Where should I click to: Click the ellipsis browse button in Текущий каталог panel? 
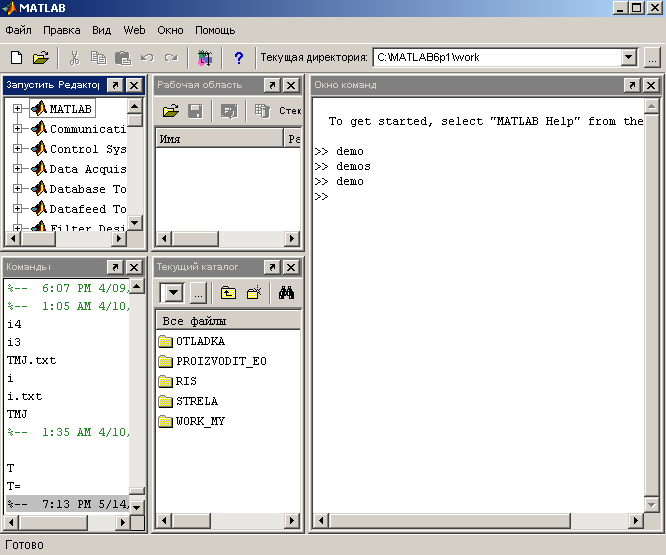click(x=198, y=293)
